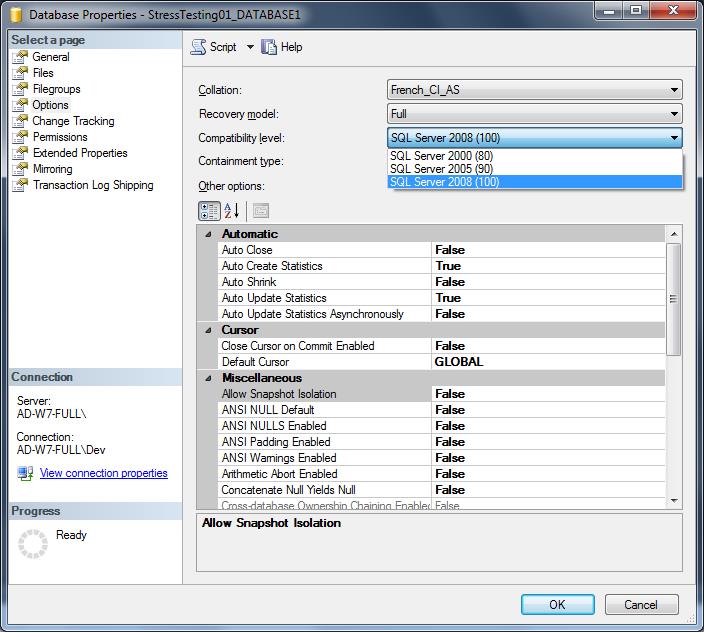Click the Property Pages grid icon
This screenshot has height=632, width=704.
261,211
